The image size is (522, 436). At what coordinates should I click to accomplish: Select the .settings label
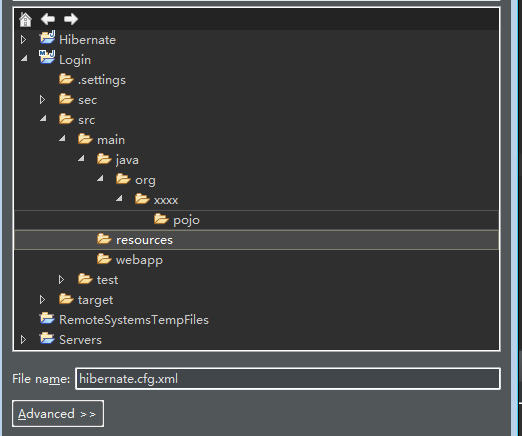pos(102,80)
